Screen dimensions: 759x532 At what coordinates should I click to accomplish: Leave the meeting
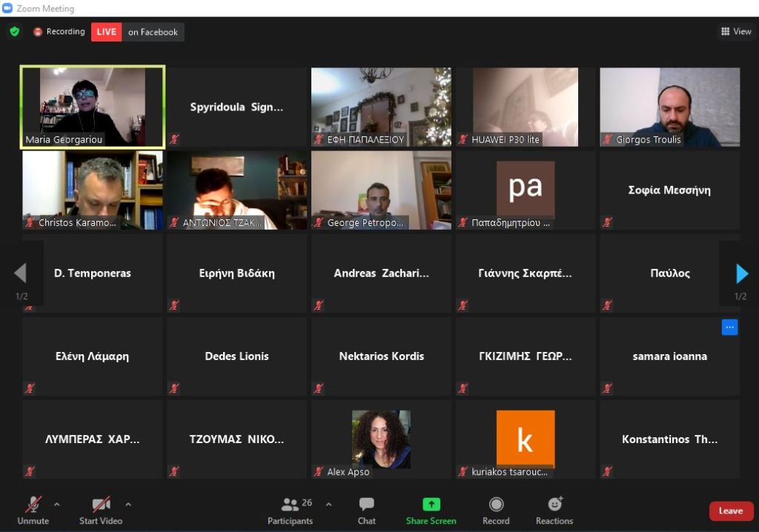[x=730, y=511]
